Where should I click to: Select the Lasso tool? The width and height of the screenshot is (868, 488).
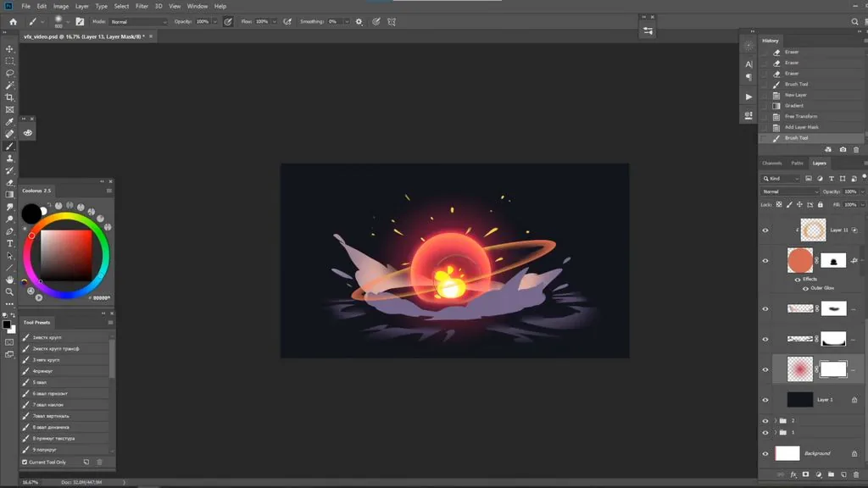coord(9,73)
